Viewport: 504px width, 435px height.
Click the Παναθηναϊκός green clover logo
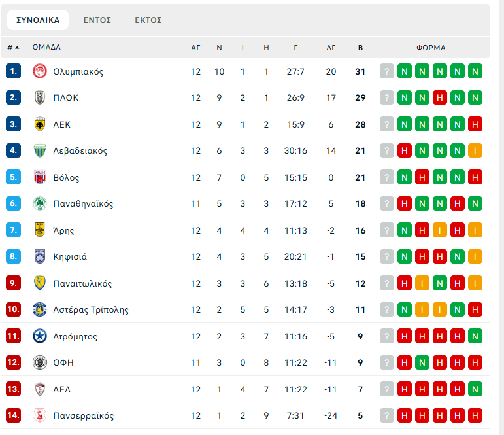(40, 203)
